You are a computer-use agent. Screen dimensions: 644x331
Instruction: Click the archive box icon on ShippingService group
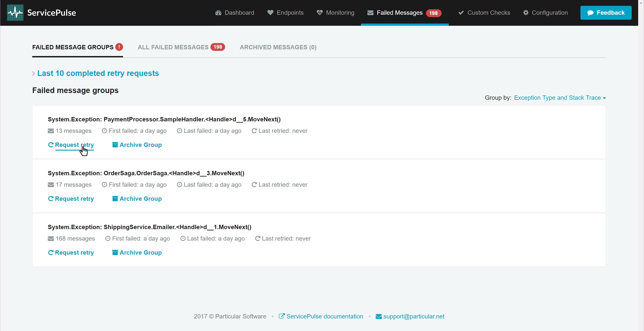pyautogui.click(x=115, y=252)
